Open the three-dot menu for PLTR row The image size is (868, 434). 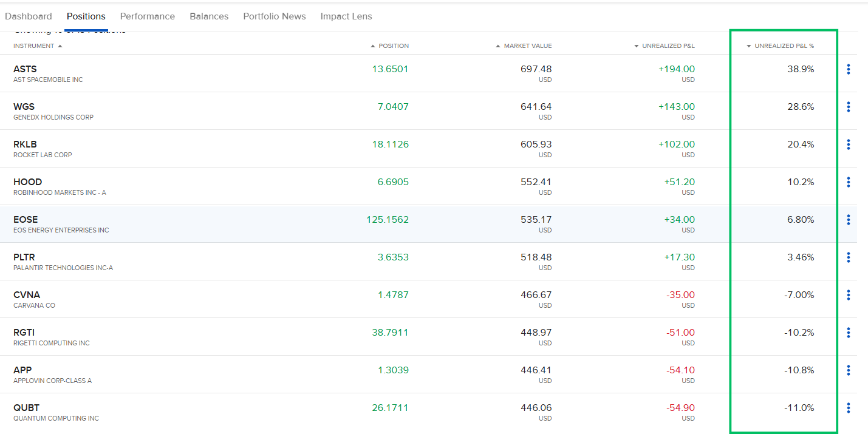tap(848, 257)
